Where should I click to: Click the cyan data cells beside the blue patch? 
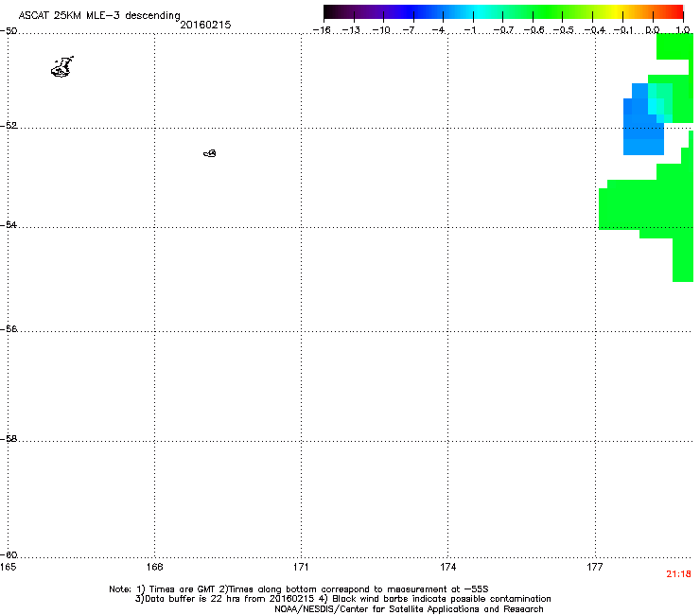pyautogui.click(x=660, y=104)
